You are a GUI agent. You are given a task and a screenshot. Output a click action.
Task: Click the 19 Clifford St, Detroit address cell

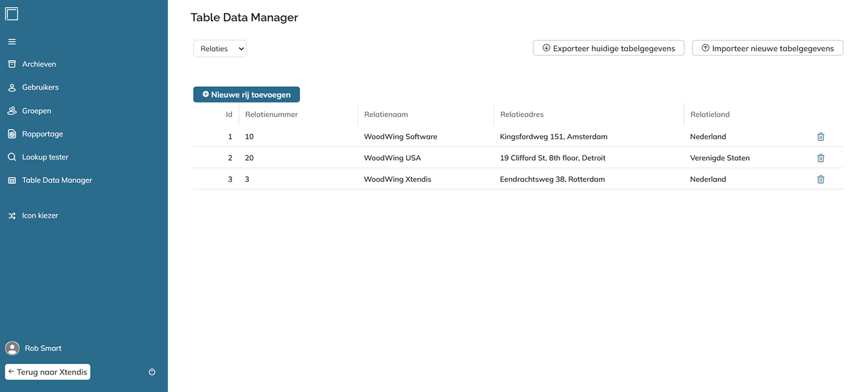(x=553, y=158)
